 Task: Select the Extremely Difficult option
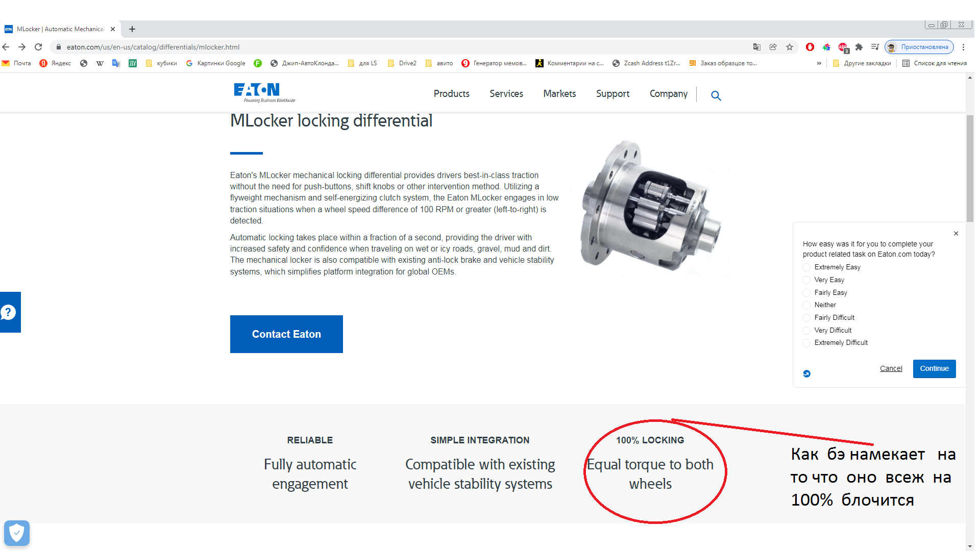806,343
